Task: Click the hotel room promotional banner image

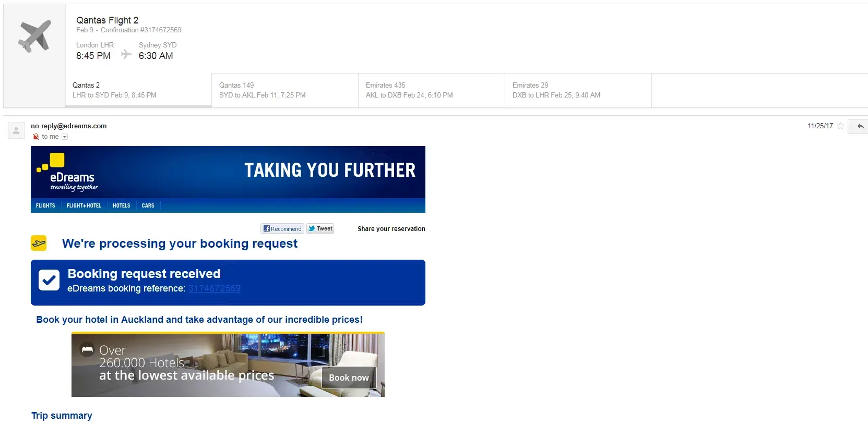Action: tap(228, 364)
